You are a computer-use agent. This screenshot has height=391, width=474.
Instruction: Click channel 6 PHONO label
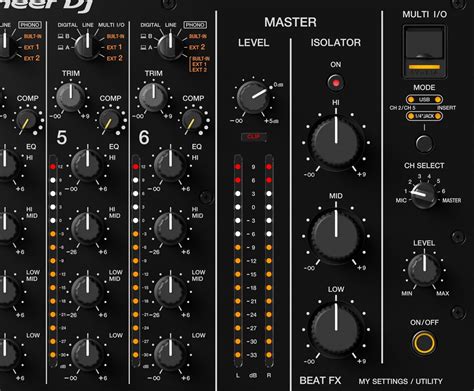[x=195, y=25]
